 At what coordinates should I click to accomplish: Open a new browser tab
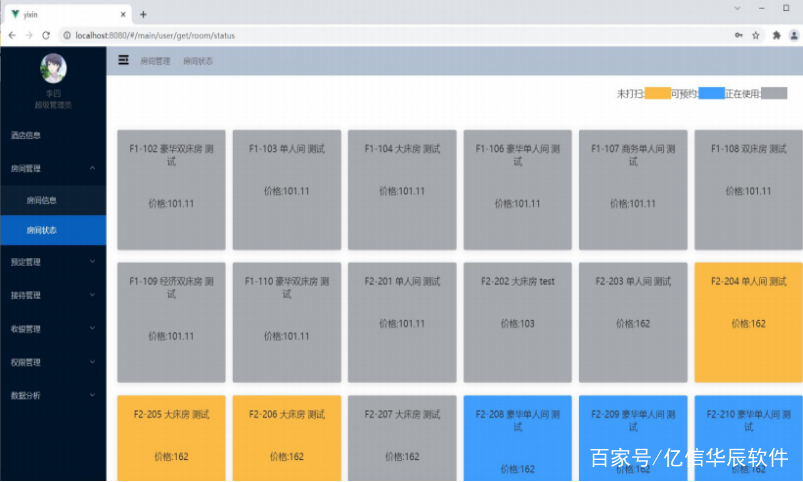pos(143,14)
